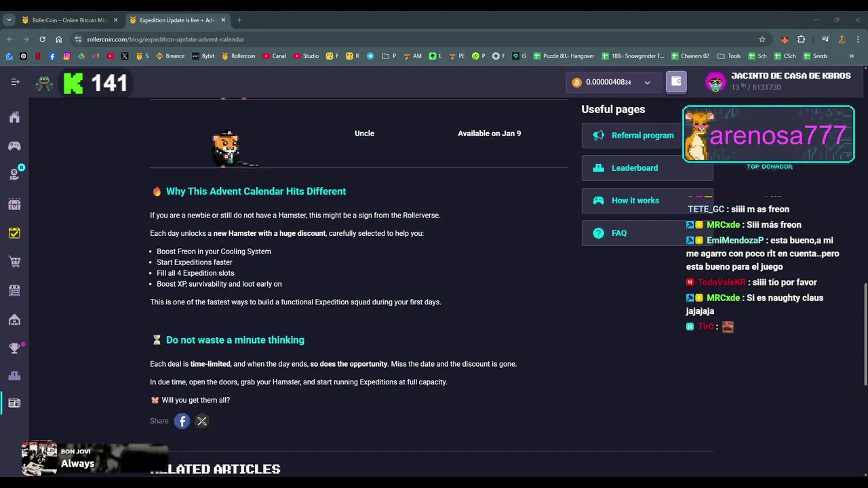The height and width of the screenshot is (488, 868).
Task: Share the article on X
Action: 202,421
